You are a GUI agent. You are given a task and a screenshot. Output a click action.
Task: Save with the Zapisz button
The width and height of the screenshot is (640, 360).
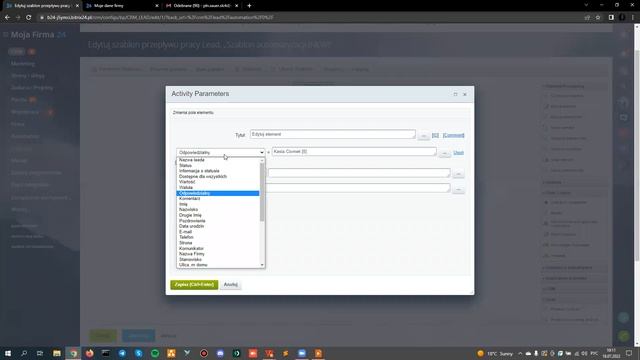(x=194, y=284)
